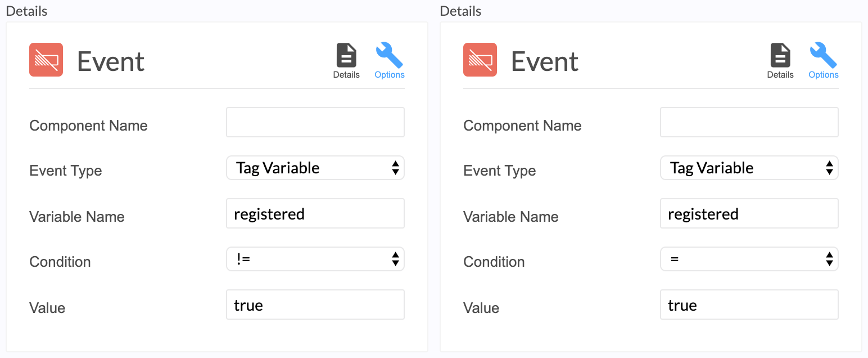This screenshot has height=358, width=868.
Task: Open the Condition dropdown showing !=
Action: click(315, 259)
